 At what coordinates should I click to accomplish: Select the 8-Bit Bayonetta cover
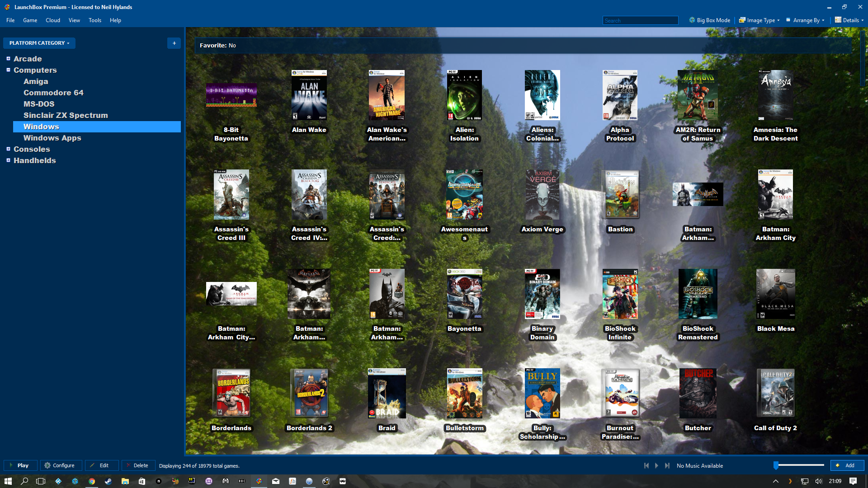tap(231, 95)
